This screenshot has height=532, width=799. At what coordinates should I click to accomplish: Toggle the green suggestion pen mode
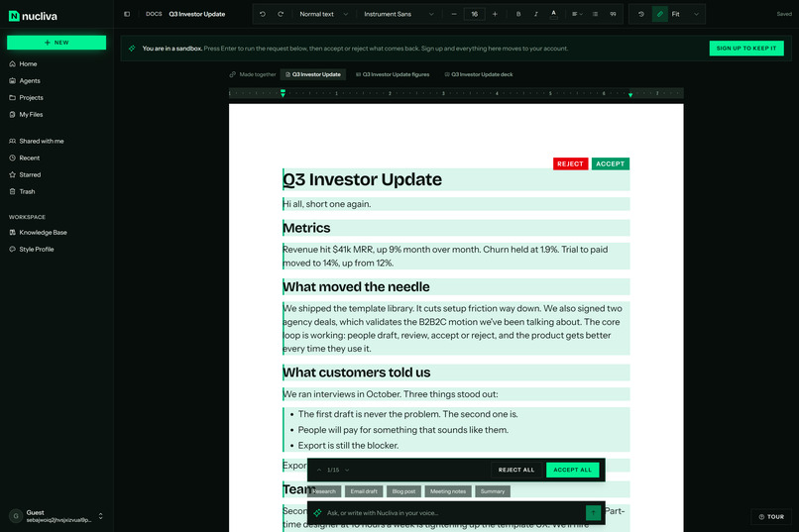coord(660,14)
